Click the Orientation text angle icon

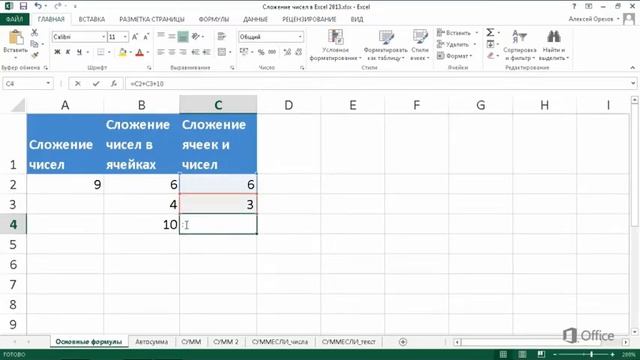tap(196, 37)
